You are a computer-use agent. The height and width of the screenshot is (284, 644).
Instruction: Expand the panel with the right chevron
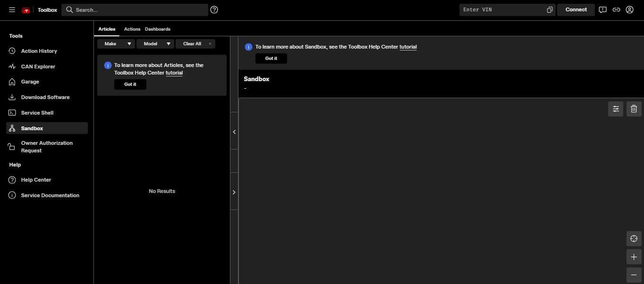click(x=234, y=192)
